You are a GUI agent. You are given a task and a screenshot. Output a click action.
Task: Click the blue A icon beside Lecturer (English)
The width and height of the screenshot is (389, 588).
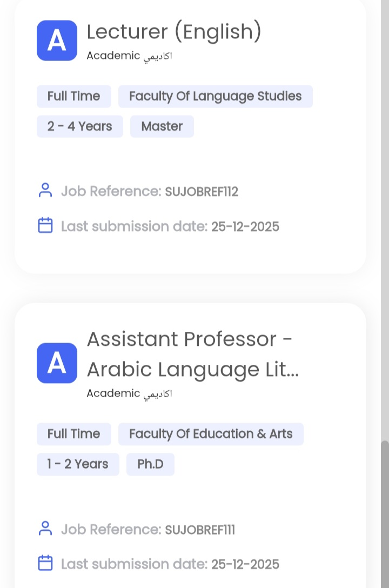click(57, 41)
